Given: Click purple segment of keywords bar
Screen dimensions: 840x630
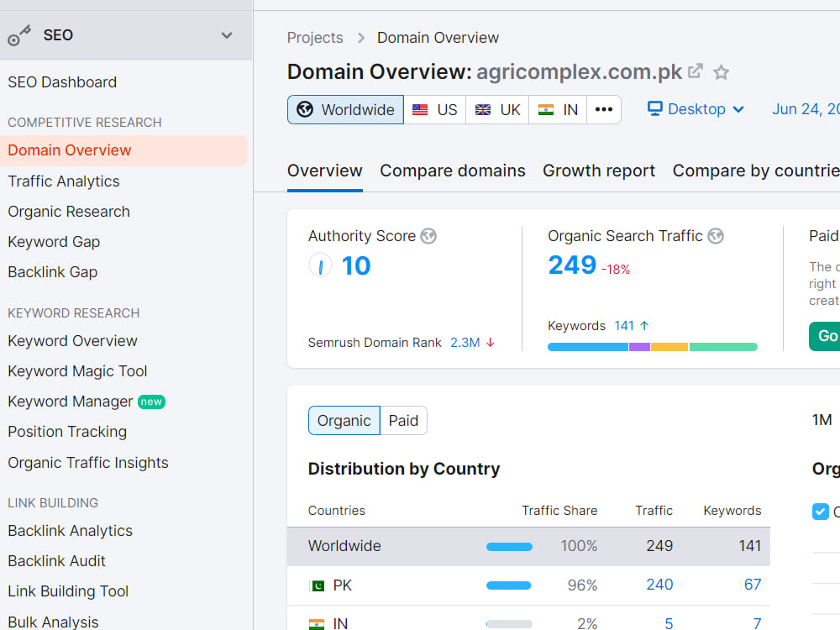Looking at the screenshot, I should [x=639, y=347].
